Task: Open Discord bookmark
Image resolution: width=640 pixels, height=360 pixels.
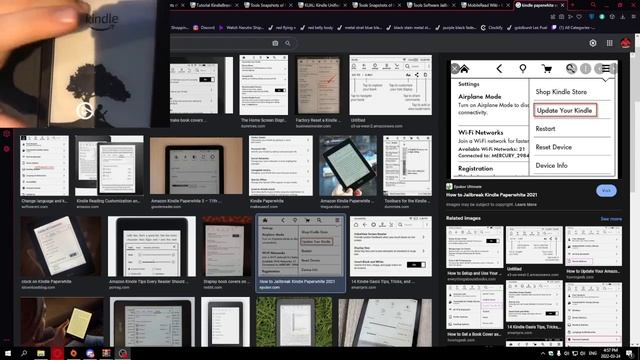Action: coord(204,28)
